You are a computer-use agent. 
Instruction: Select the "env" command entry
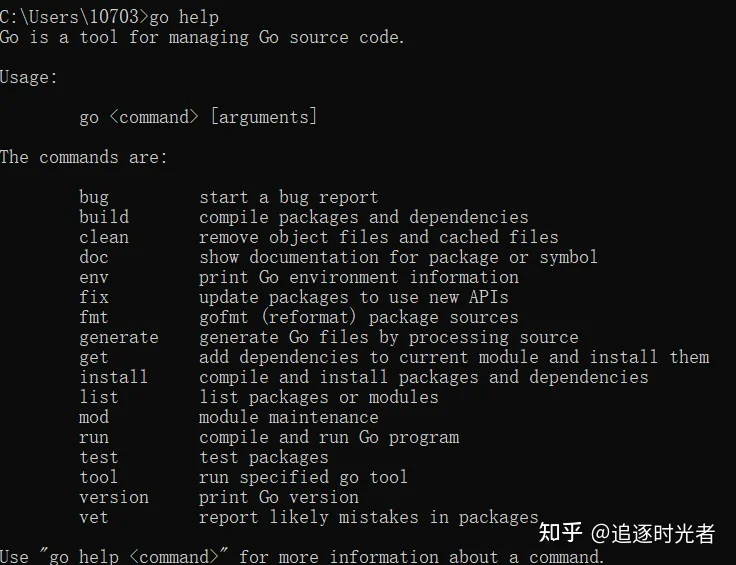pyautogui.click(x=94, y=277)
